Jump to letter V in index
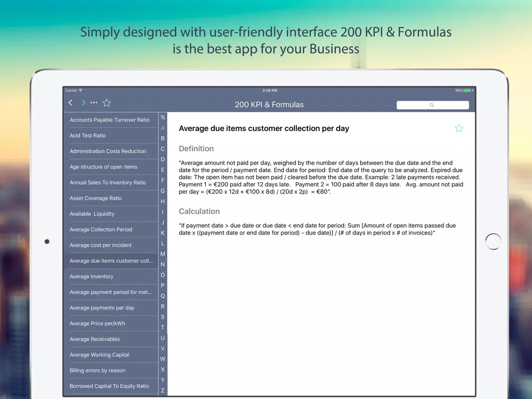532x399 pixels. click(163, 349)
